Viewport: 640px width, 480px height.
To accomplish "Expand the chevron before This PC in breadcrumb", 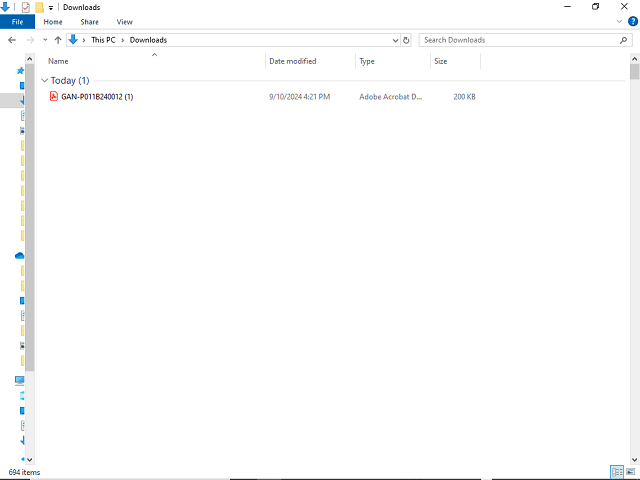I will click(x=84, y=40).
